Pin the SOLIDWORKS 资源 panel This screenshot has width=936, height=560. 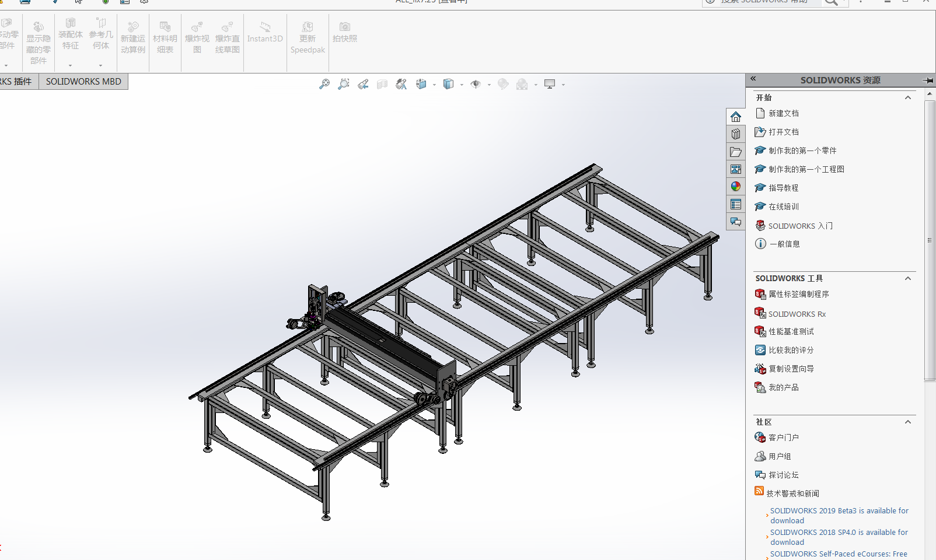click(928, 80)
